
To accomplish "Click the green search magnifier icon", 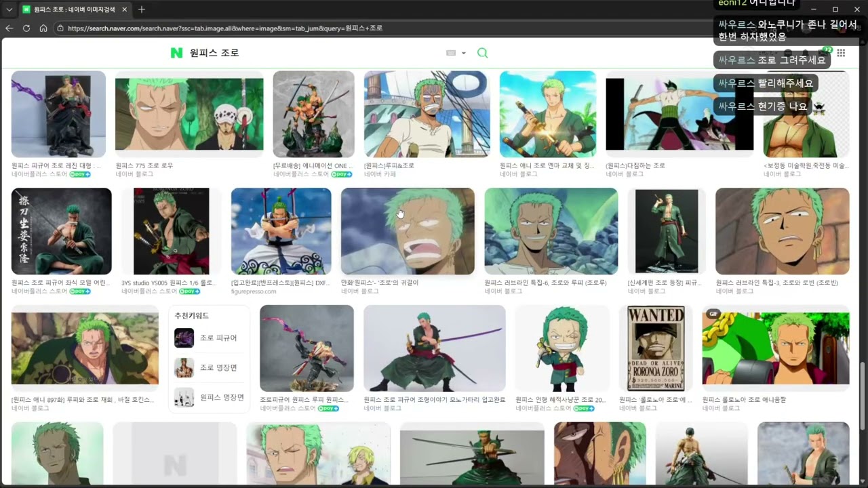I will (x=483, y=53).
